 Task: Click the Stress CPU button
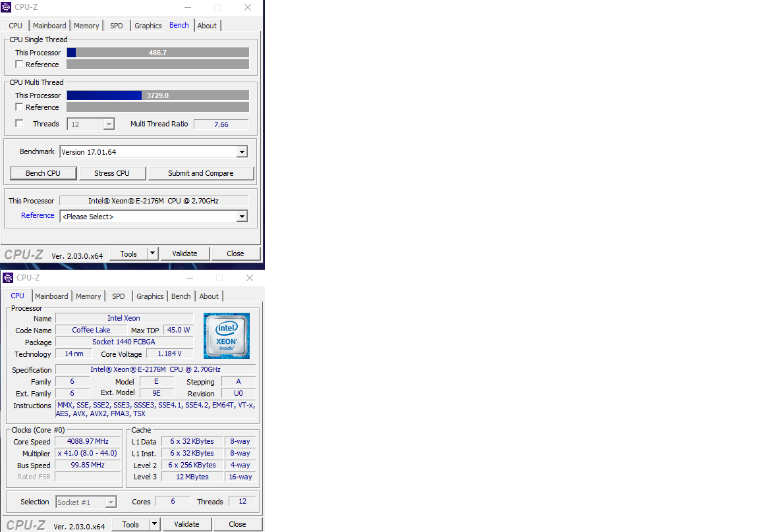(112, 173)
